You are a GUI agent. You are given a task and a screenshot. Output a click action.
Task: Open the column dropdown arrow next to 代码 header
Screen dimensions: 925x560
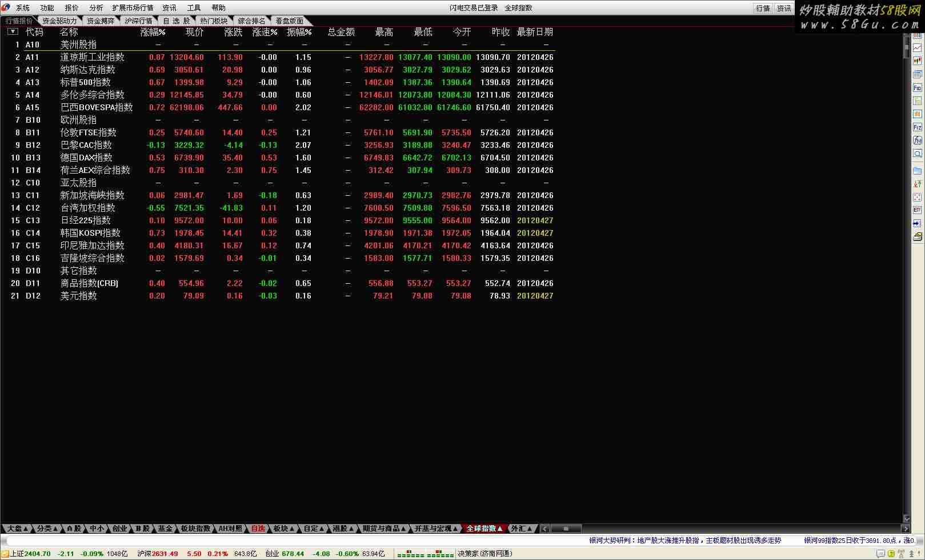13,32
